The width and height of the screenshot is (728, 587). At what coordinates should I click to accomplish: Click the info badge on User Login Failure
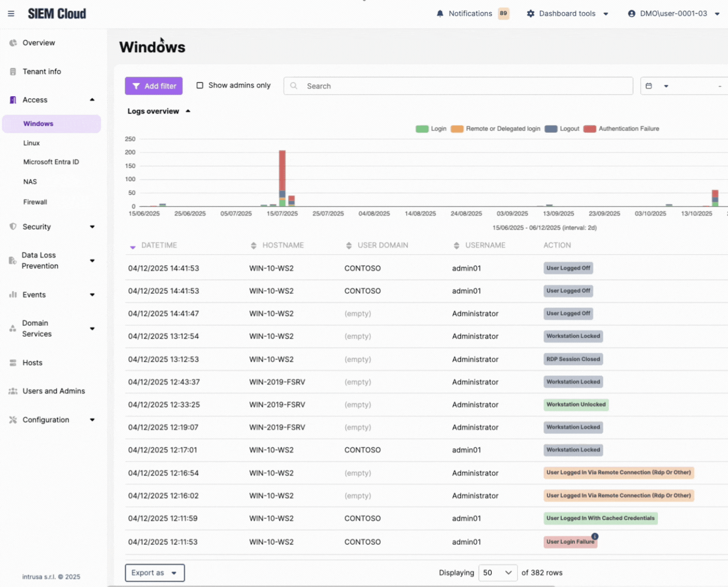(595, 536)
